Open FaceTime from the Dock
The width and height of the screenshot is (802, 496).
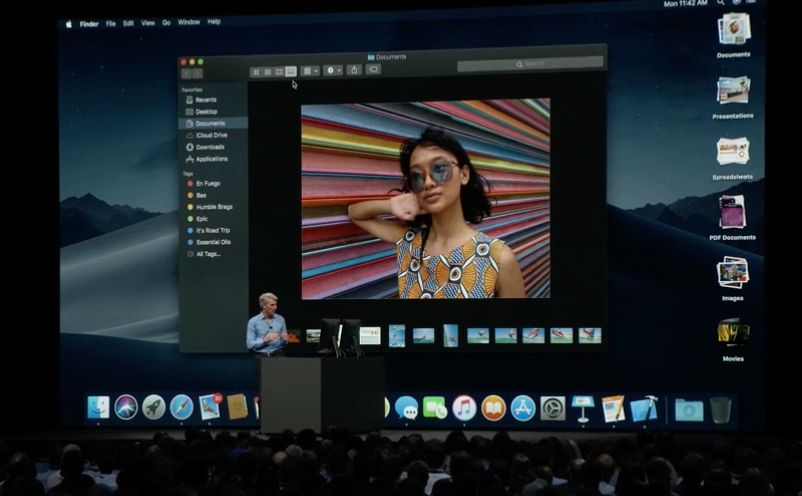pos(435,408)
